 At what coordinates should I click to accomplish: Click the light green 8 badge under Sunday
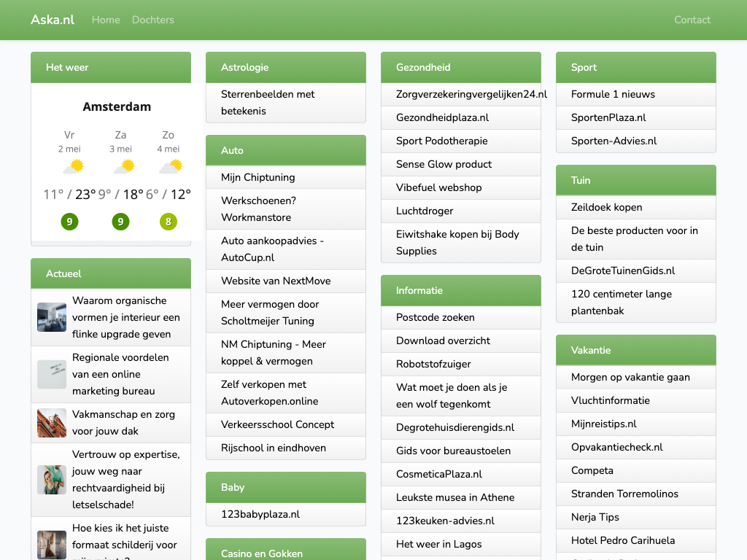(x=169, y=222)
